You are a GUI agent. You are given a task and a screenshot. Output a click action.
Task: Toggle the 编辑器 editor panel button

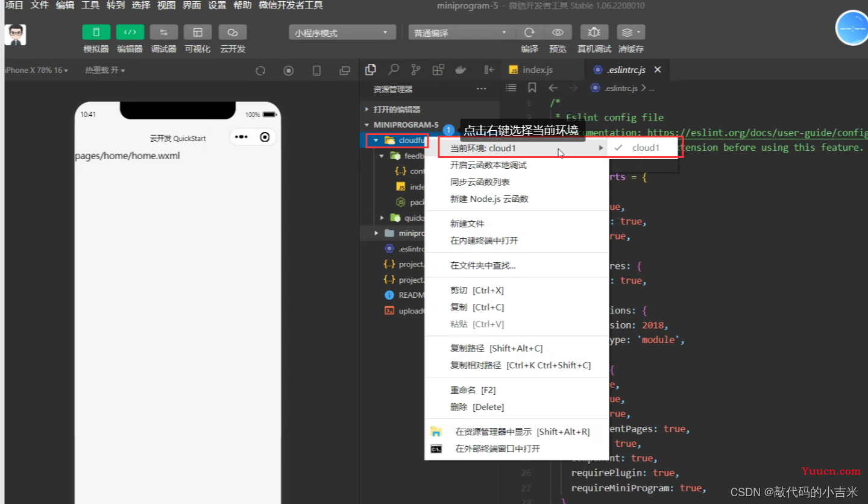click(130, 32)
